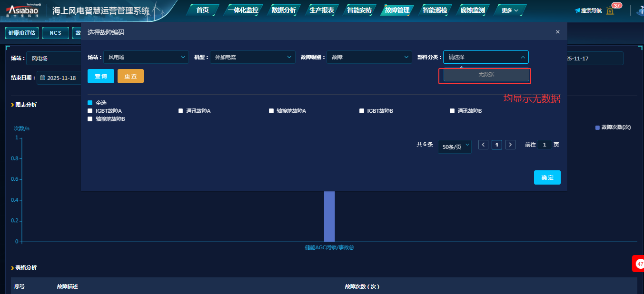Toggle the 全选 checkbox
Screen dimensions: 644x294
tap(90, 103)
